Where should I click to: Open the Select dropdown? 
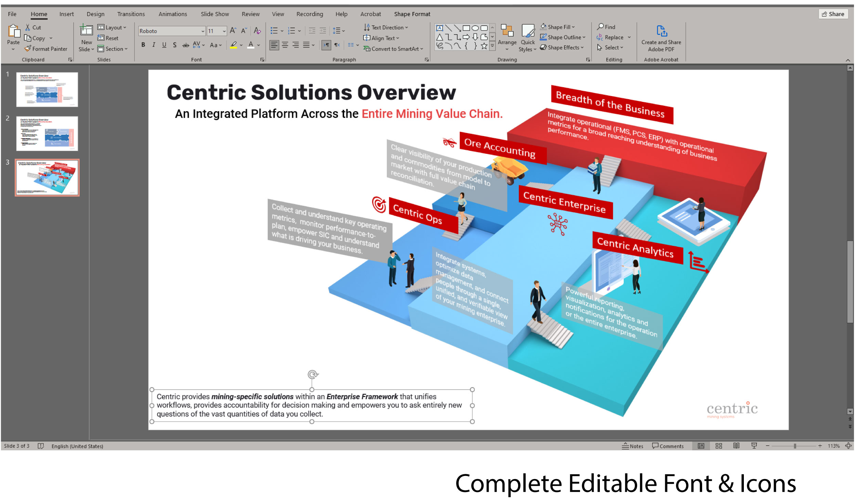pyautogui.click(x=610, y=48)
